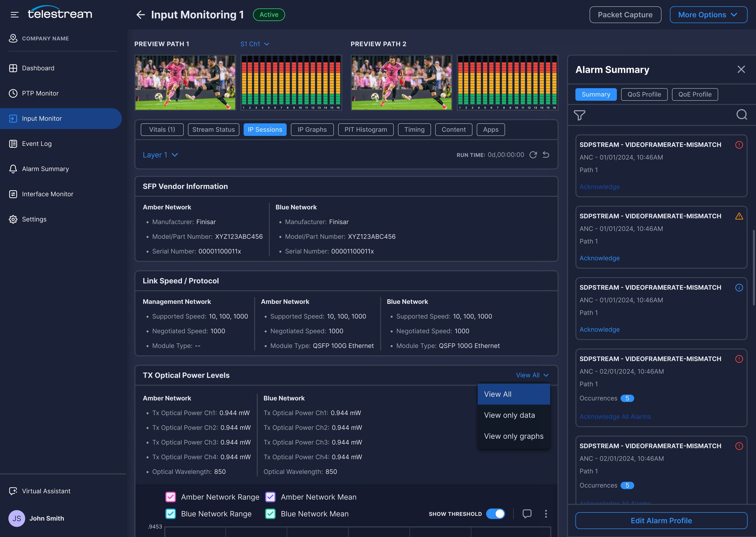Viewport: 756px width, 537px height.
Task: Click the warning triangle on second alarm card
Action: coord(739,216)
